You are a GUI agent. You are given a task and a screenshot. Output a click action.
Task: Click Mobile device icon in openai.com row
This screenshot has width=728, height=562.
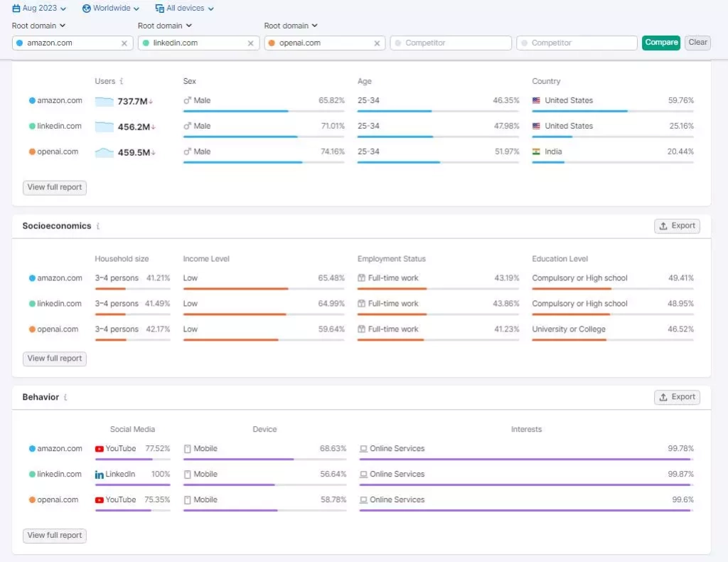point(188,500)
